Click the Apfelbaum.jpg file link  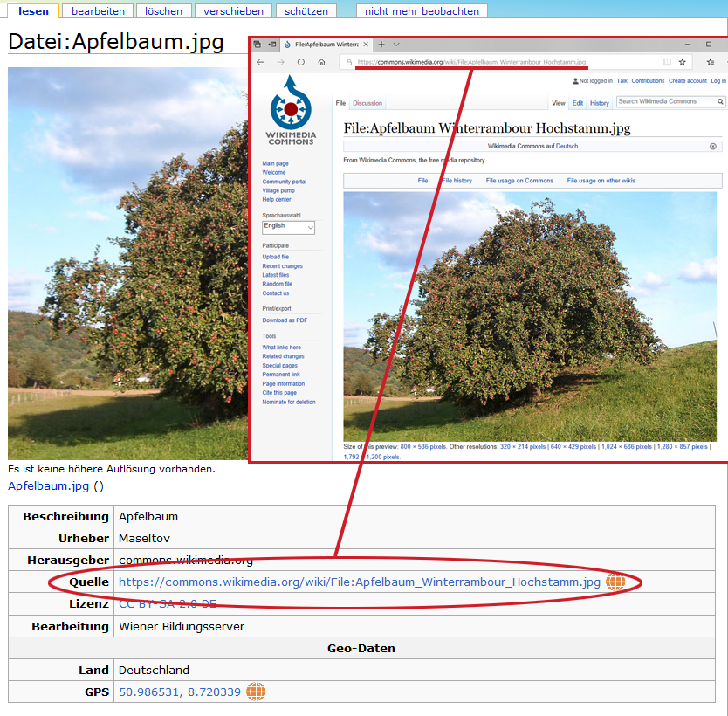pyautogui.click(x=48, y=486)
